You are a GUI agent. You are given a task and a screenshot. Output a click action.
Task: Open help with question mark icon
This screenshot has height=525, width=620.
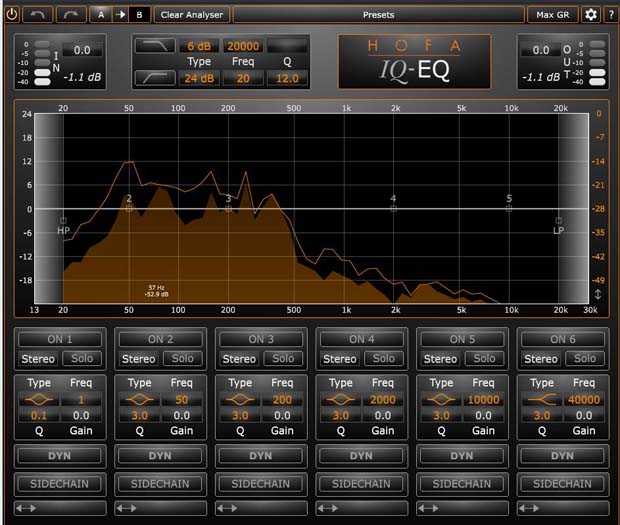(x=611, y=15)
